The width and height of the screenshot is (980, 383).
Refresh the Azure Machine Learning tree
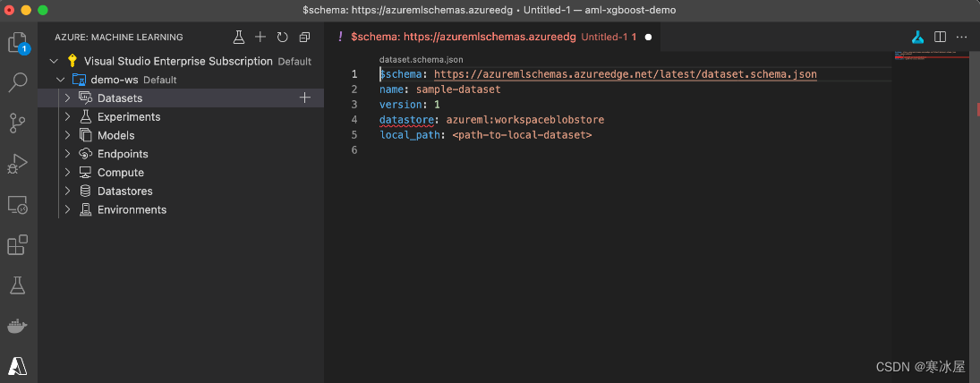click(x=283, y=37)
